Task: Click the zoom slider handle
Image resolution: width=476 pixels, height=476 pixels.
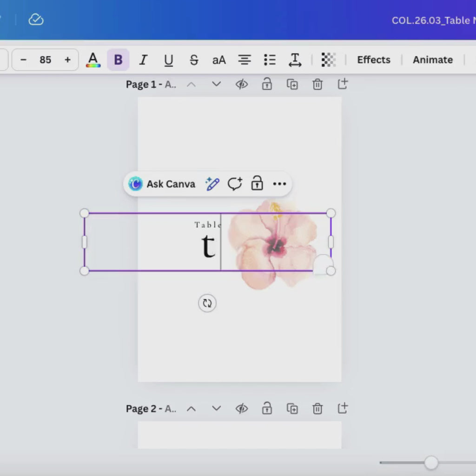Action: click(x=431, y=463)
